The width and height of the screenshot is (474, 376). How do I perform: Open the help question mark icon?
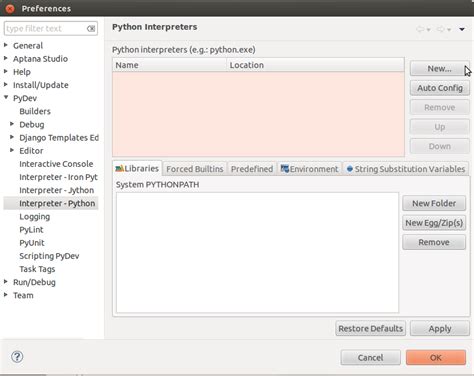tap(17, 357)
